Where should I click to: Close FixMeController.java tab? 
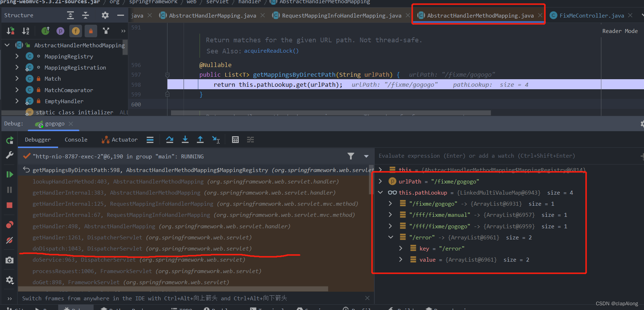[x=630, y=15]
